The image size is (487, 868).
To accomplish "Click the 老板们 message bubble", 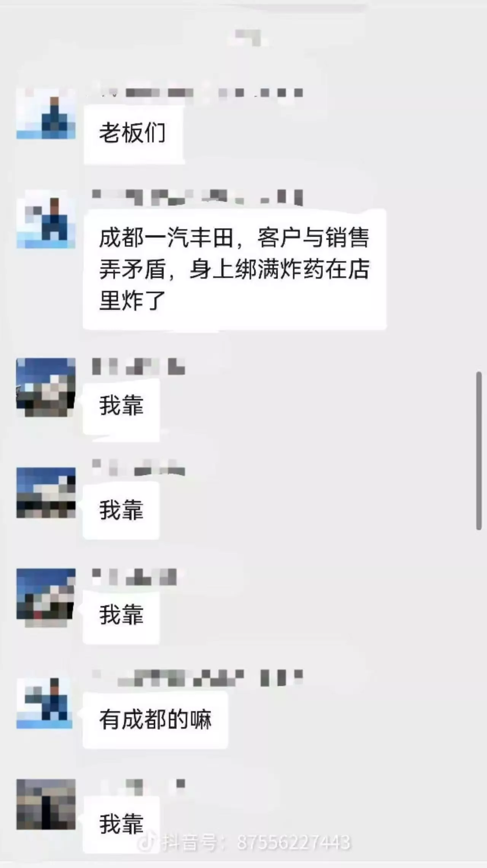I will tap(134, 134).
